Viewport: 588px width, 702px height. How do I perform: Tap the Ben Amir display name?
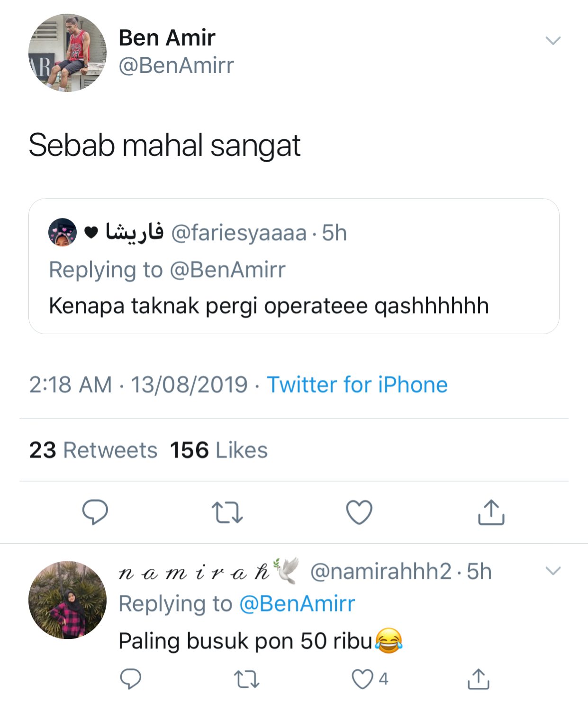click(167, 37)
